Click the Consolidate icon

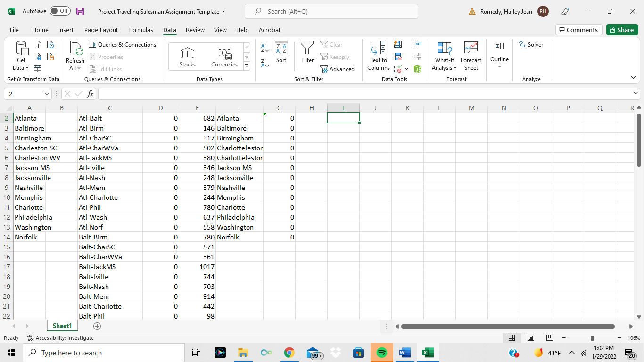(x=418, y=44)
